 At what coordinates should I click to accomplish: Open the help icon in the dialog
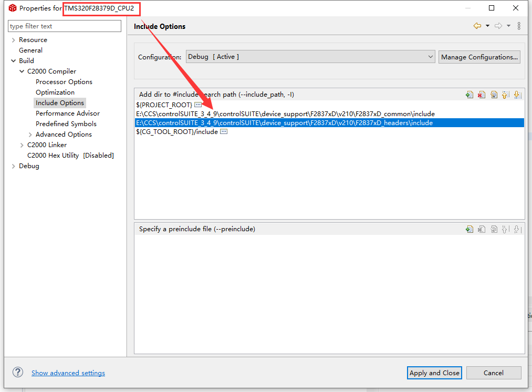18,373
